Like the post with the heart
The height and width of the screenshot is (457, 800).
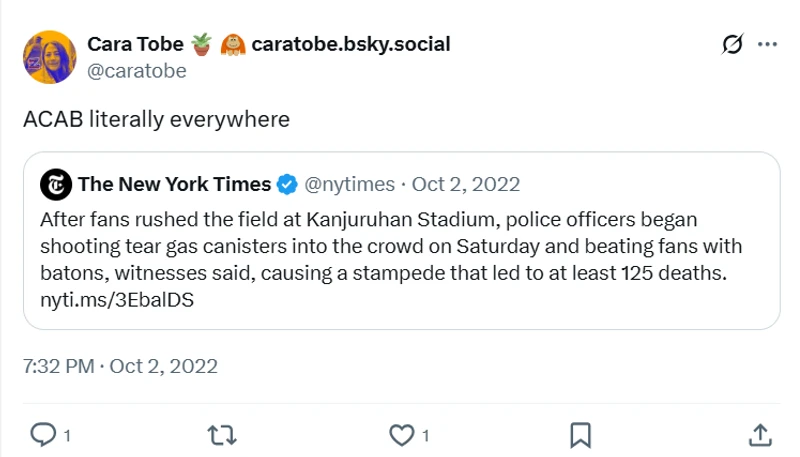[401, 434]
